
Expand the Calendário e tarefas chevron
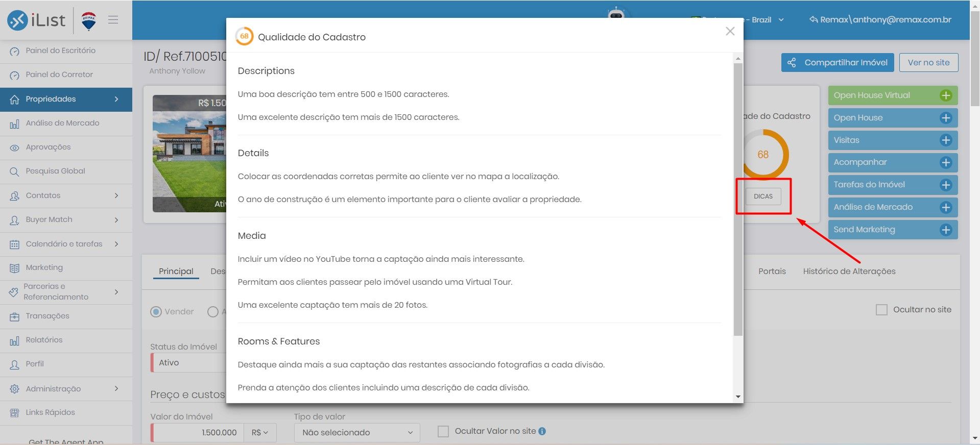tap(116, 244)
